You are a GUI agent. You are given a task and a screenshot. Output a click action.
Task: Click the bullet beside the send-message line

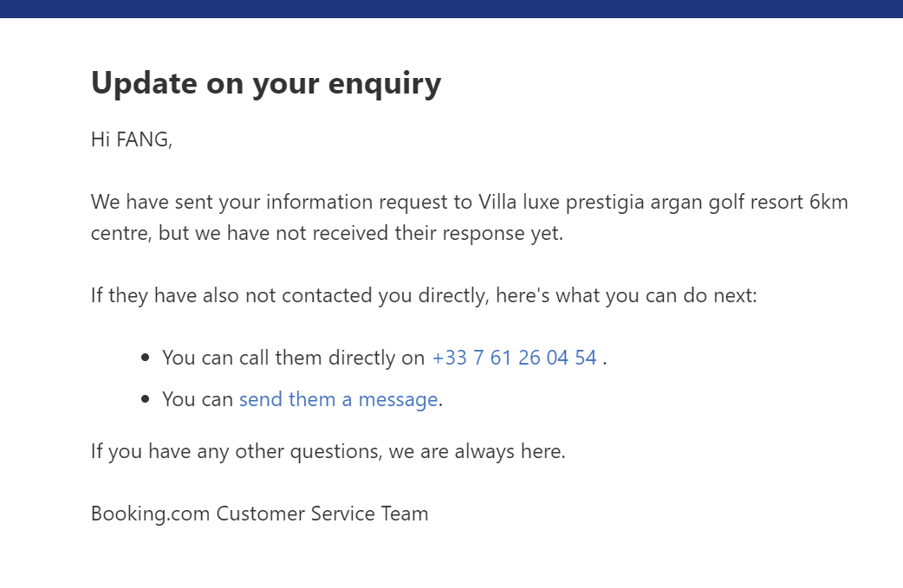point(145,399)
